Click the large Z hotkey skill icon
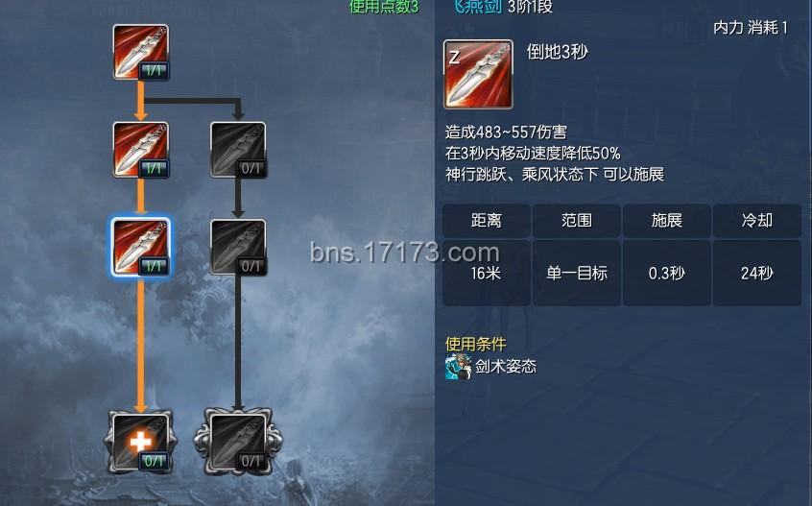This screenshot has height=506, width=812. pyautogui.click(x=479, y=75)
